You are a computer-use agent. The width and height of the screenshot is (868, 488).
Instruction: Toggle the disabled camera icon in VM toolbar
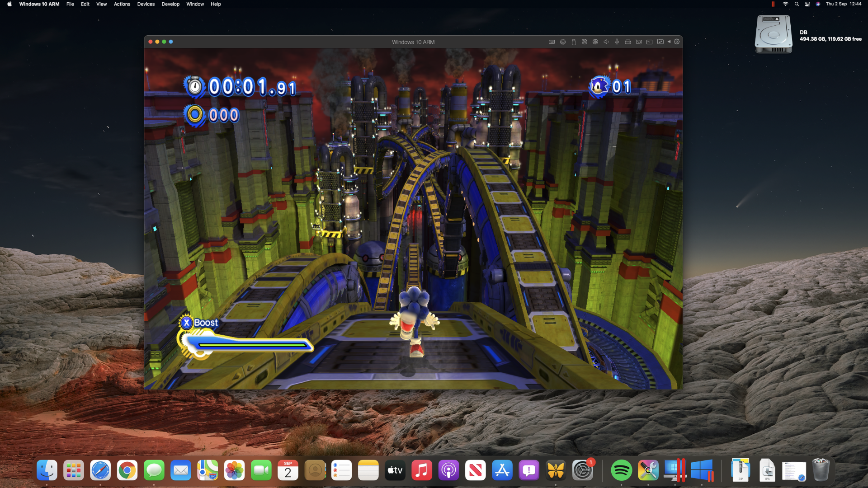(x=639, y=42)
